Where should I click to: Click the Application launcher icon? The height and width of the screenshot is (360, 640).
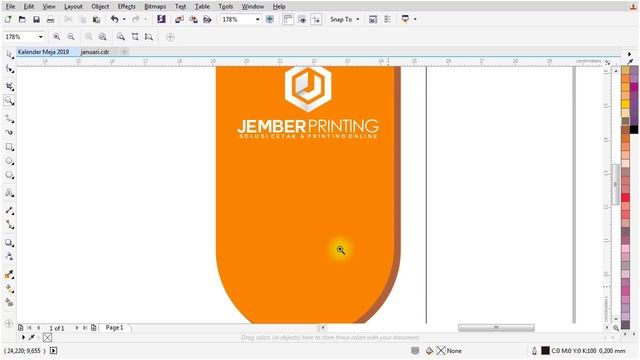coord(405,19)
